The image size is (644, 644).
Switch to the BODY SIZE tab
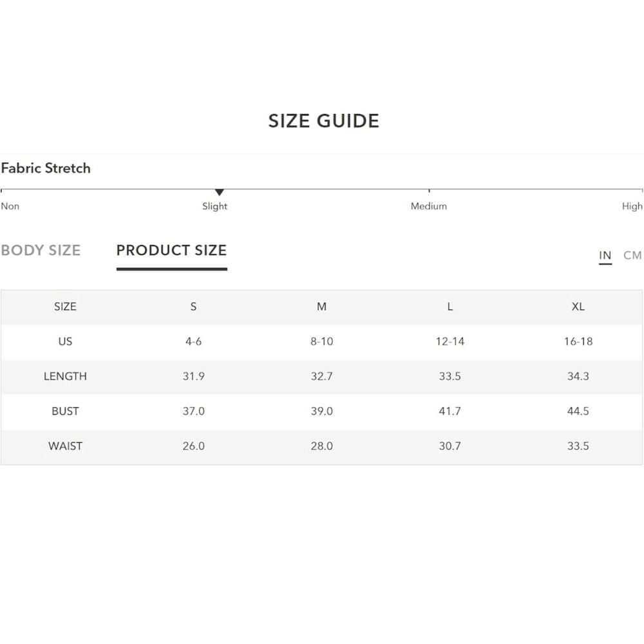[x=41, y=250]
